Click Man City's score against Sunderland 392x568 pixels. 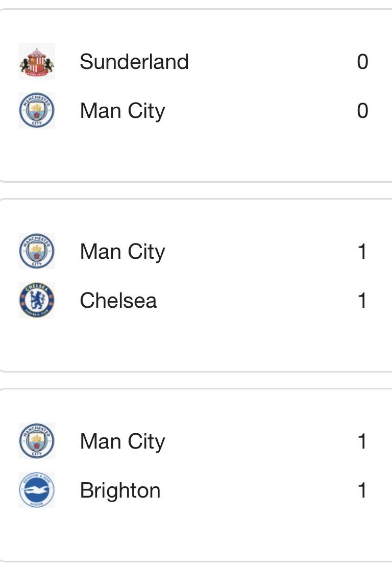(362, 111)
